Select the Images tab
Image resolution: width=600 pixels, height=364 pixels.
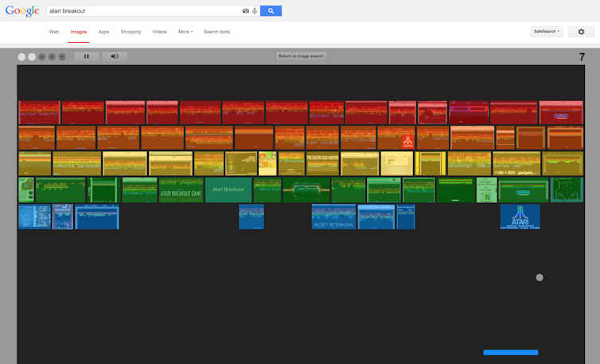pyautogui.click(x=79, y=32)
